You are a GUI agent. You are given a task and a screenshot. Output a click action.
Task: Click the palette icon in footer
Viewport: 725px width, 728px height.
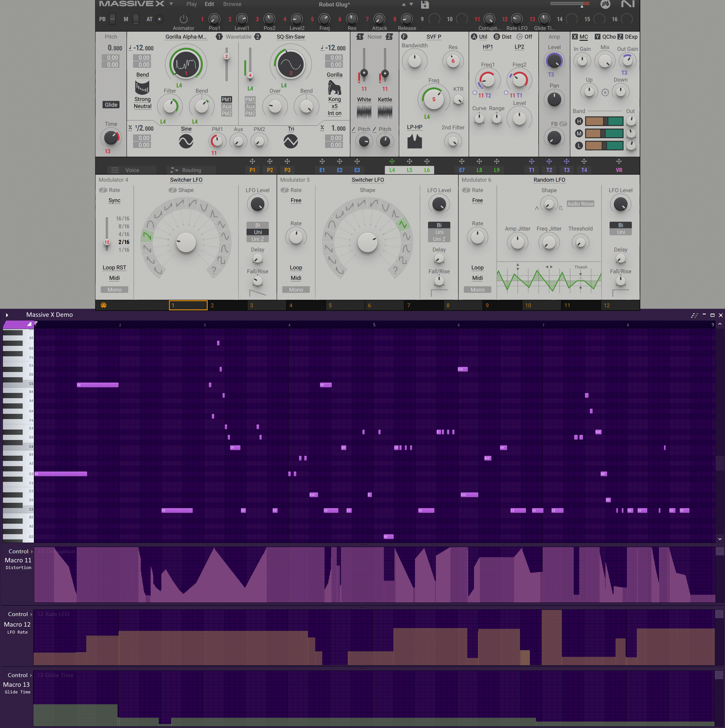click(103, 305)
